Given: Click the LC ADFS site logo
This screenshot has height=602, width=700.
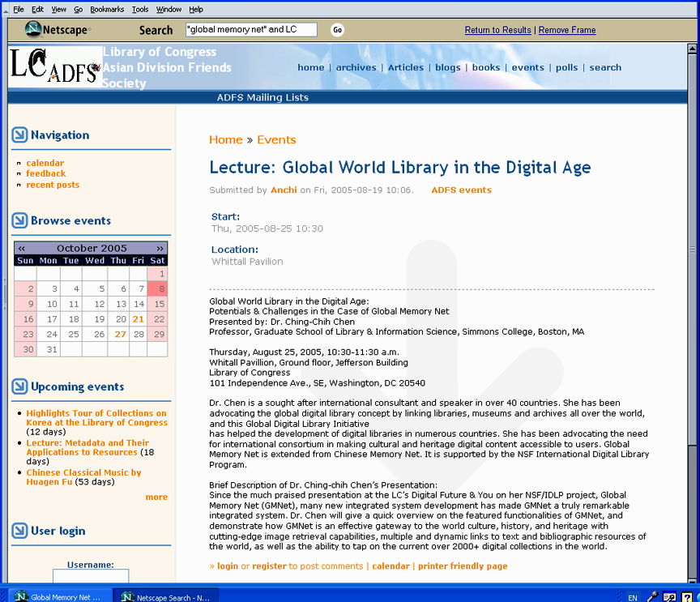Looking at the screenshot, I should pyautogui.click(x=55, y=66).
